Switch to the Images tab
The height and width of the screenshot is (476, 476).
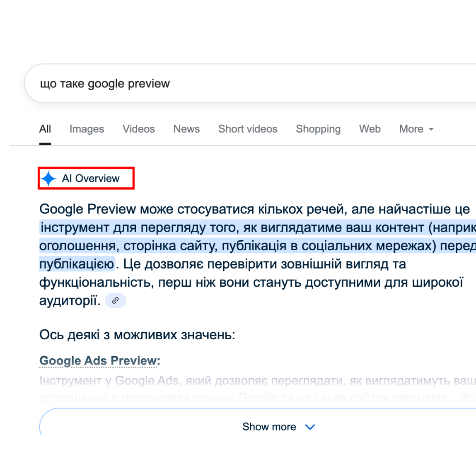87,129
